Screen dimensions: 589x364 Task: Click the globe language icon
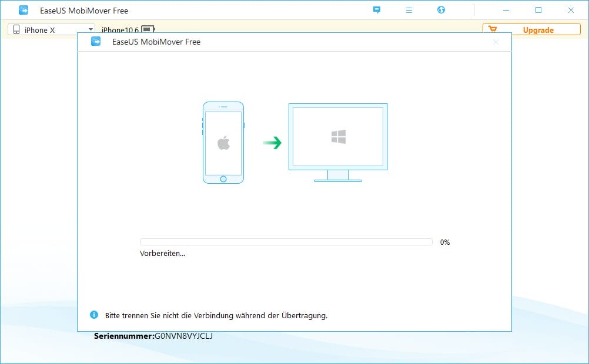pos(441,10)
